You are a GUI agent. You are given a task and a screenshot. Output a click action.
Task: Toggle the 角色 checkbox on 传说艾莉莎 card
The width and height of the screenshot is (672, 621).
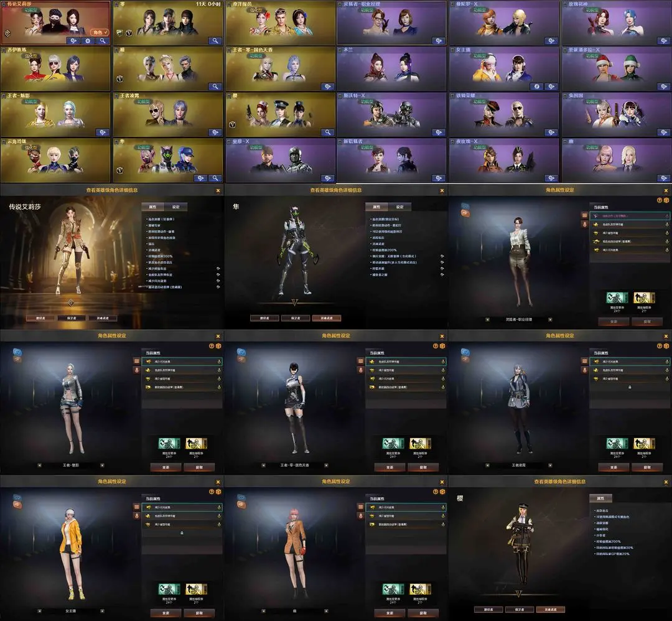tap(100, 32)
